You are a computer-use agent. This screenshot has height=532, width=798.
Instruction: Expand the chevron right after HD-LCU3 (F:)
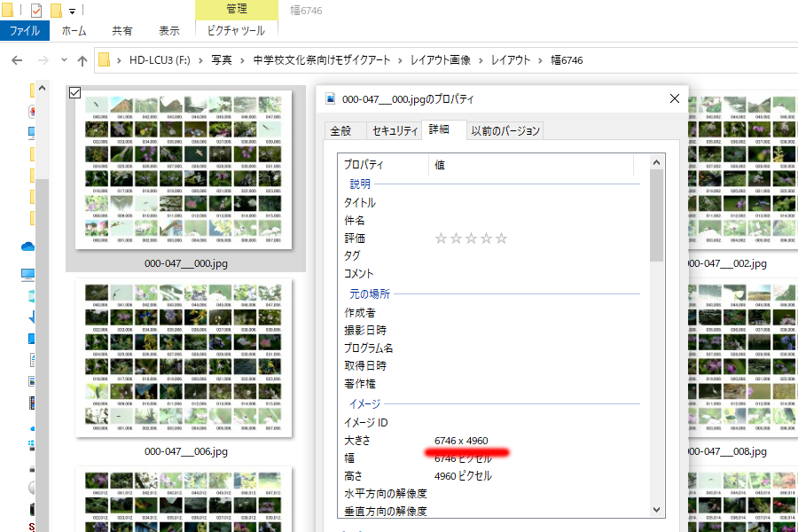200,60
